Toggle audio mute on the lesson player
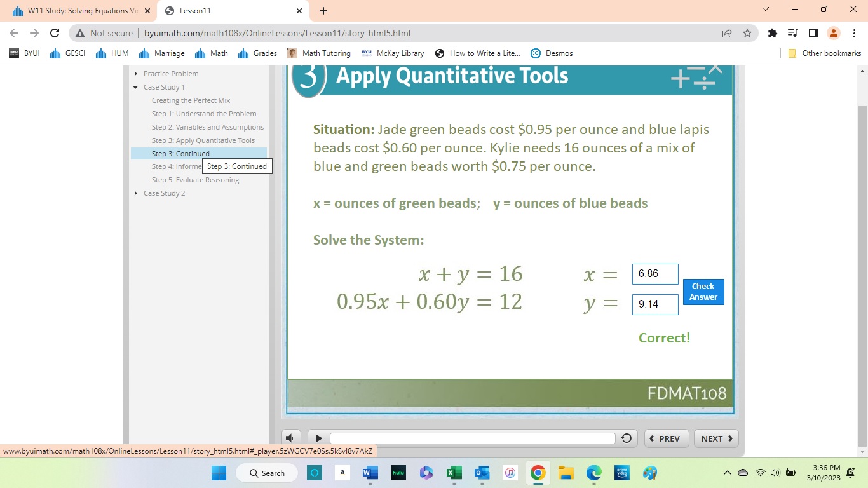868x488 pixels. pos(290,438)
